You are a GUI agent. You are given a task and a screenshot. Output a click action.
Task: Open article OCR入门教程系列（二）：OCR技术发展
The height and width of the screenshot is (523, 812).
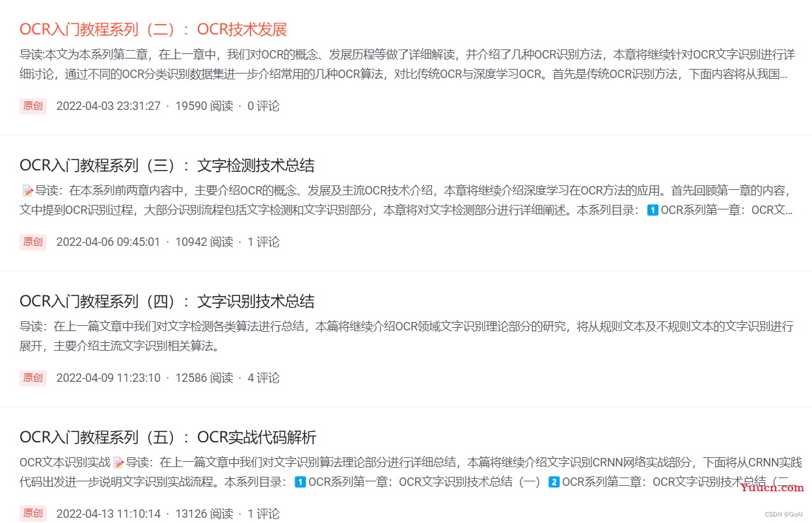(154, 29)
